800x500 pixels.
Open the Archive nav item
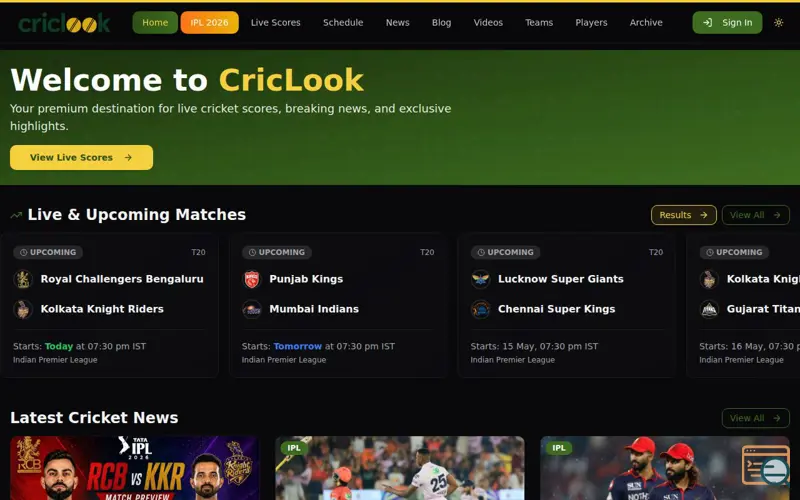pos(646,22)
